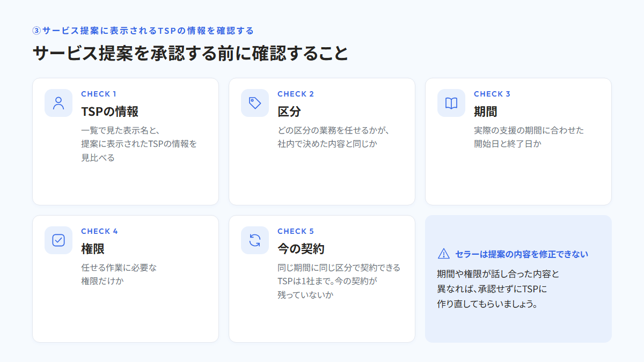Click the tag icon beside 区分
Screen dimensions: 644x362
pyautogui.click(x=255, y=103)
